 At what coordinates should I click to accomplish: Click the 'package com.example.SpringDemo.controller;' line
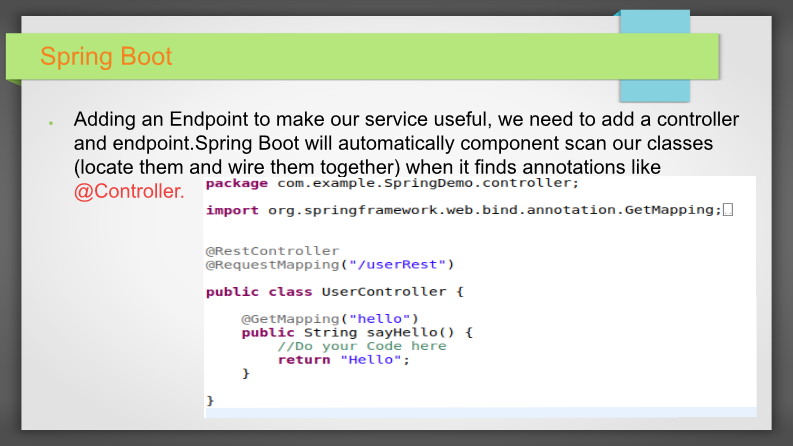pos(392,183)
